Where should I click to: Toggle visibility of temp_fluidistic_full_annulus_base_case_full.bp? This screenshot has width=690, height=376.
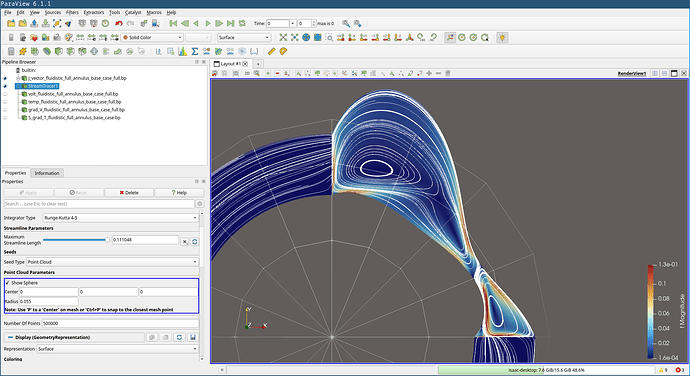pos(5,102)
